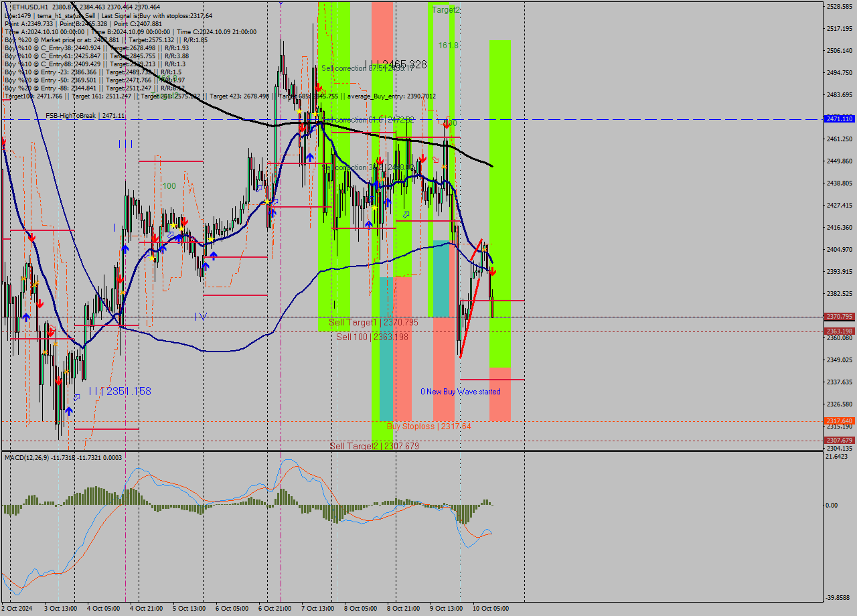Screen dimensions: 857x616
Task: Click the Buy %20 @ Entry -88 line
Action: (x=94, y=88)
